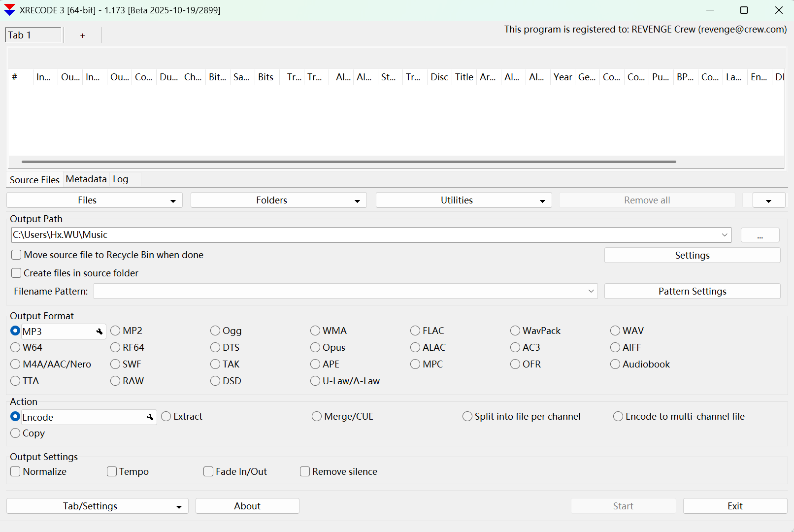Click the Pattern Settings button
The image size is (794, 532).
(x=692, y=291)
